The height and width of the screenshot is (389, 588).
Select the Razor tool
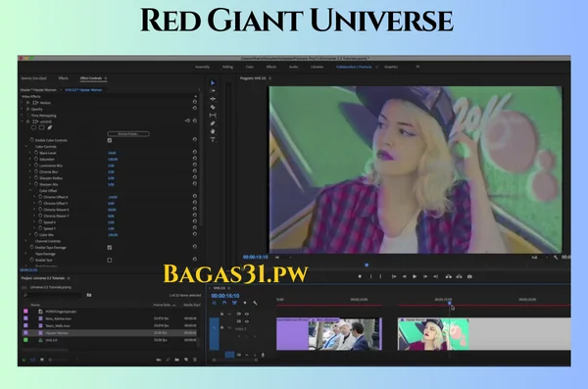[213, 107]
